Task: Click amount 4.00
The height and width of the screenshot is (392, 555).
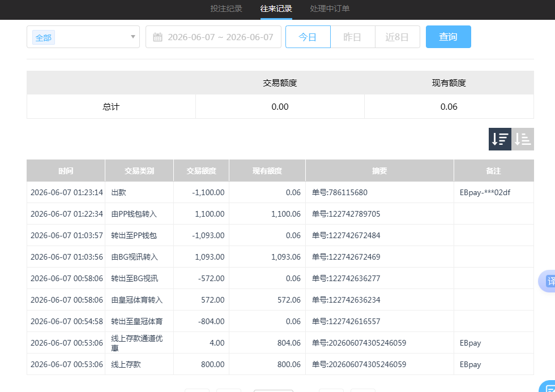Action: pos(217,343)
